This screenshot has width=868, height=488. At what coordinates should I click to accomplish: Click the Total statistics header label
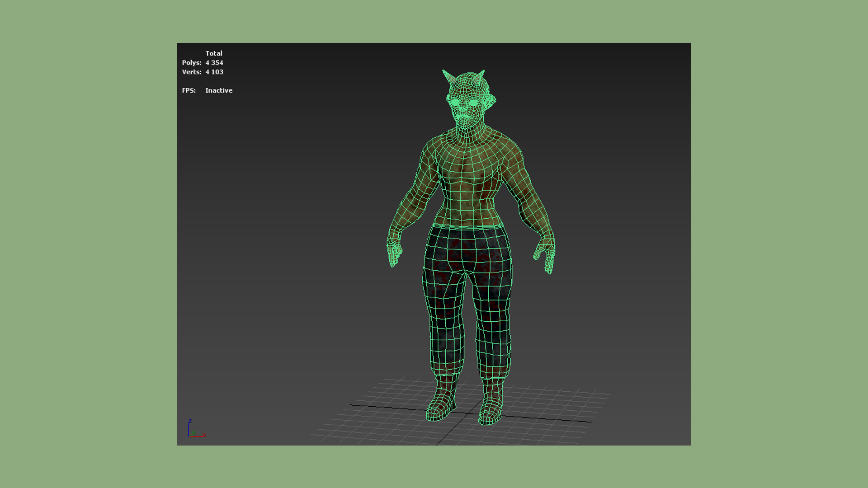click(213, 53)
